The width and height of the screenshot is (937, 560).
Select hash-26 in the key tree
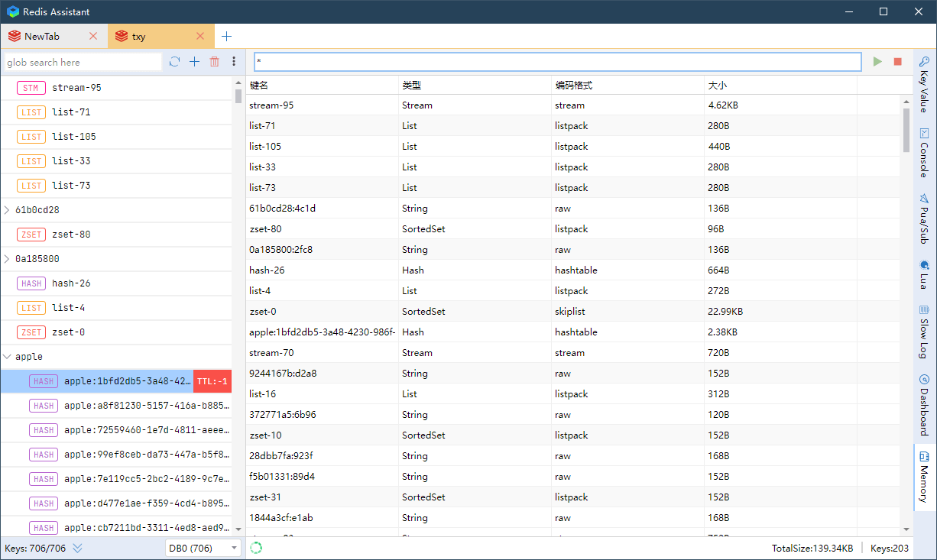tap(116, 283)
